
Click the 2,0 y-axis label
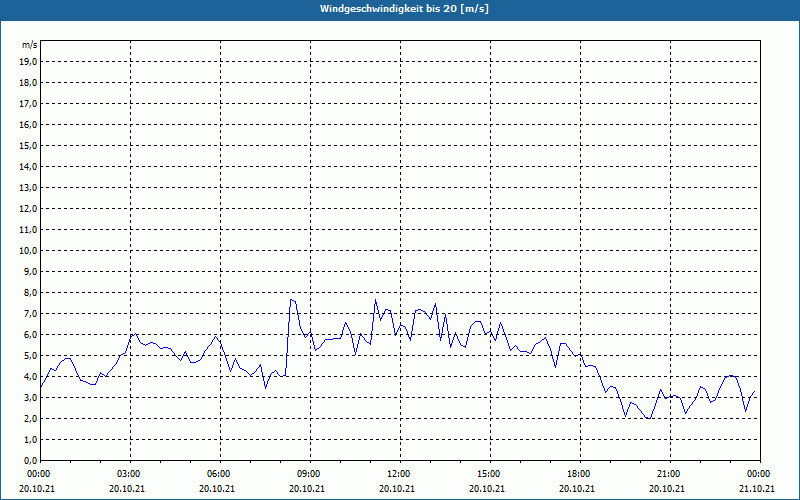pyautogui.click(x=30, y=418)
